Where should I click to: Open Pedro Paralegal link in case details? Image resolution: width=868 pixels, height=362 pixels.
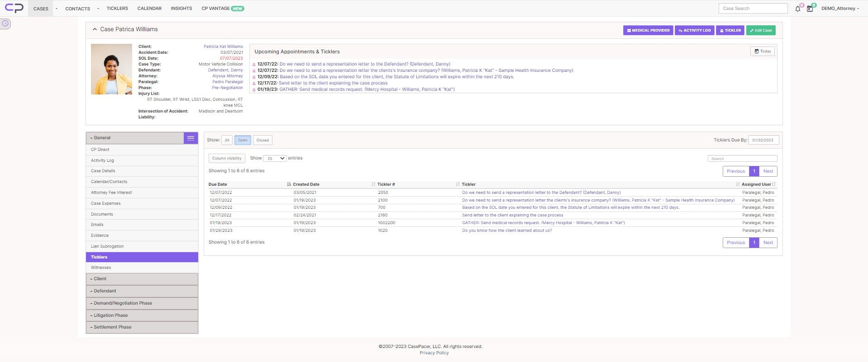pos(228,82)
